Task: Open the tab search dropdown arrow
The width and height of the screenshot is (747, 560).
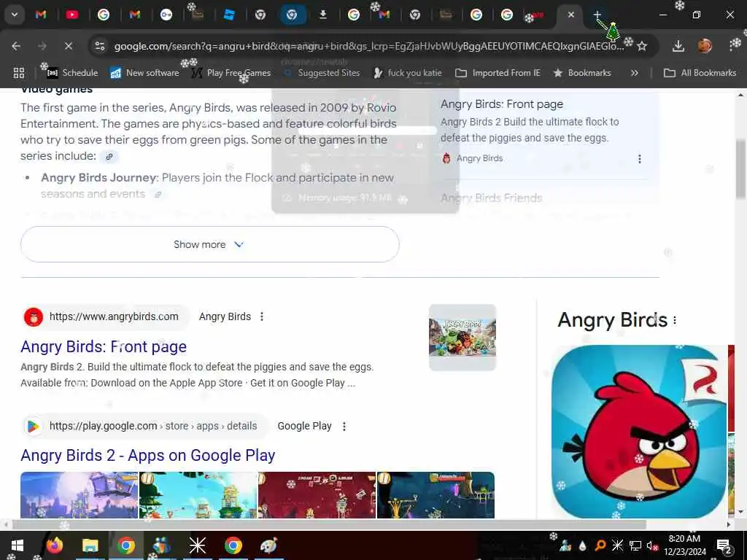Action: 15,15
